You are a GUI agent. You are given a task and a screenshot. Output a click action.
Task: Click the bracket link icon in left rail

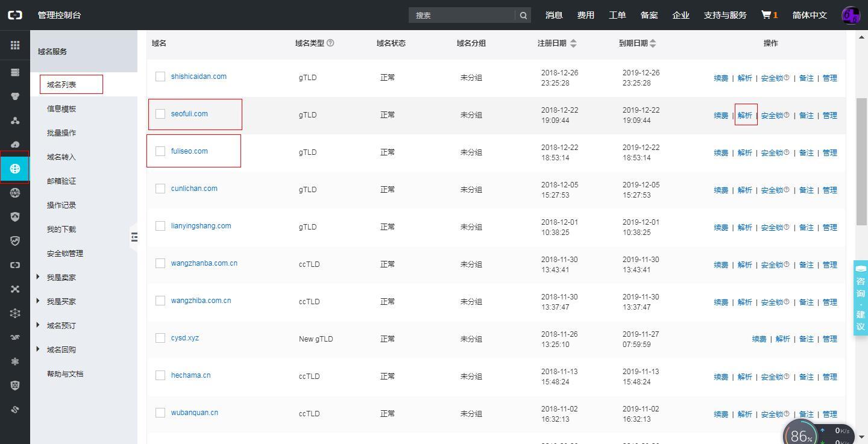click(x=15, y=265)
